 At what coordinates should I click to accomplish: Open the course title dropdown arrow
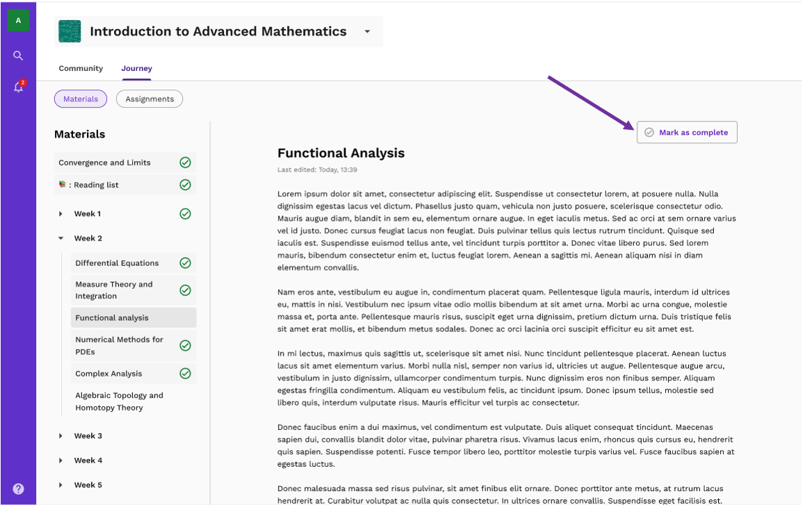click(366, 31)
